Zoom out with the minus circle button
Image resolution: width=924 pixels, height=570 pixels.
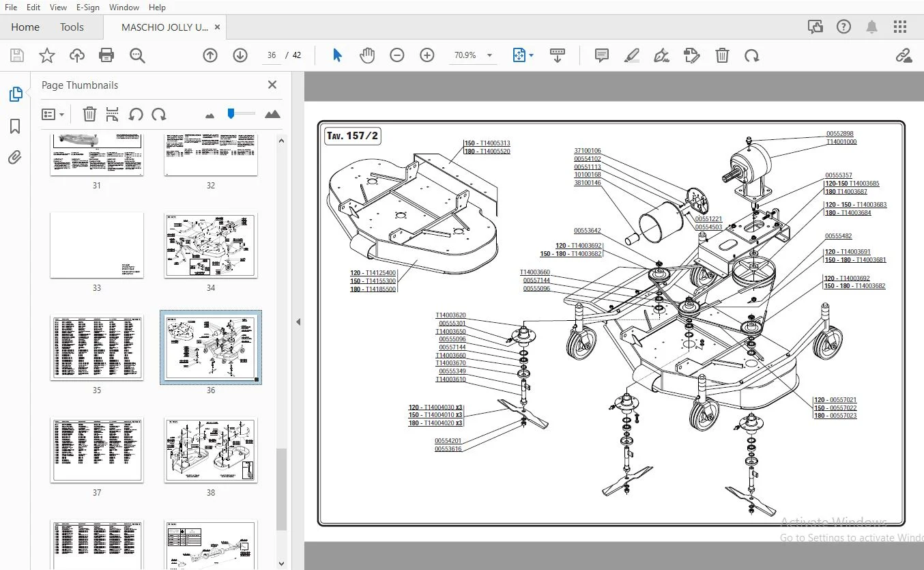coord(397,55)
